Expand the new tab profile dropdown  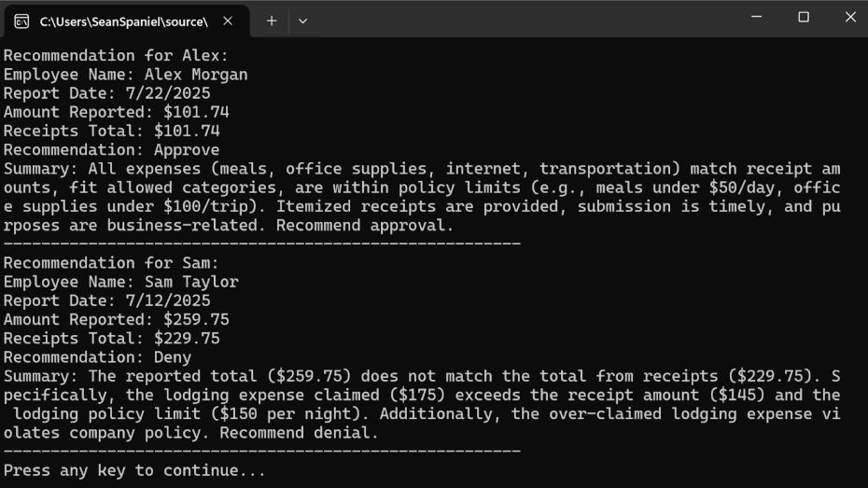coord(302,21)
